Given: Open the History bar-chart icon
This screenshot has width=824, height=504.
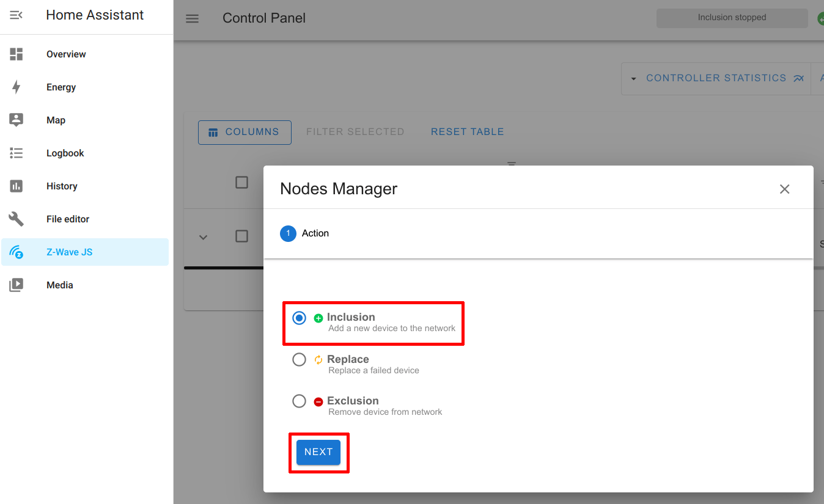Looking at the screenshot, I should (17, 186).
